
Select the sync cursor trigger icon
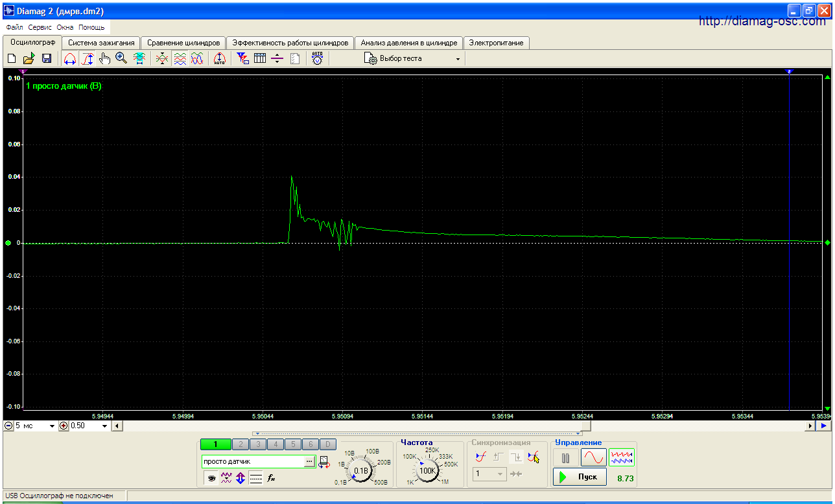coord(534,457)
